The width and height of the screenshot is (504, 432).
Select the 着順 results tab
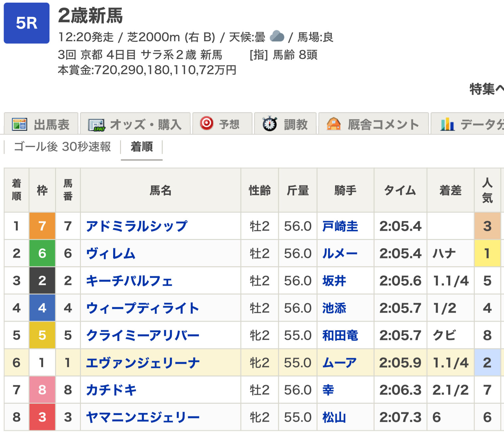[142, 146]
